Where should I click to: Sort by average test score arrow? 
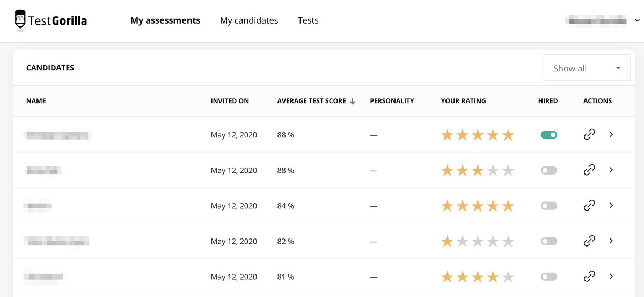tap(353, 101)
